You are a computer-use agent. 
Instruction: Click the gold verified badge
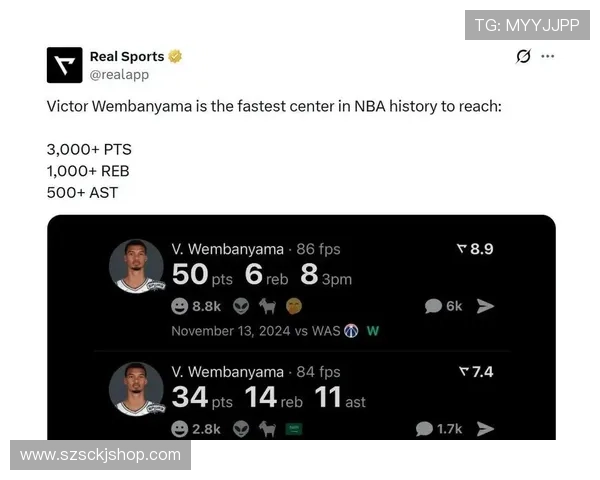(x=175, y=56)
